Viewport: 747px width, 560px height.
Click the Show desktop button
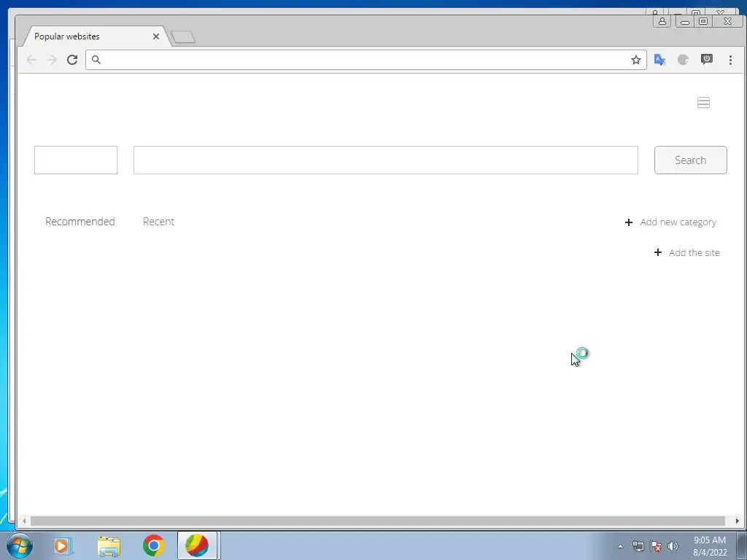pyautogui.click(x=742, y=545)
